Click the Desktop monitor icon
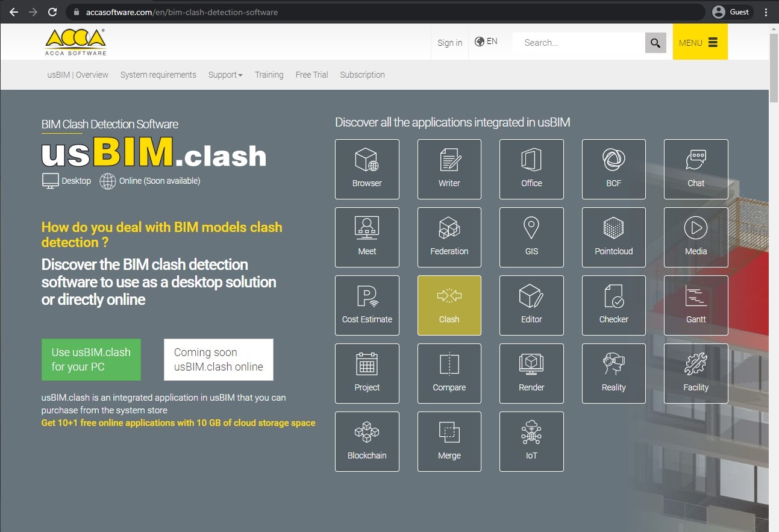 click(51, 181)
